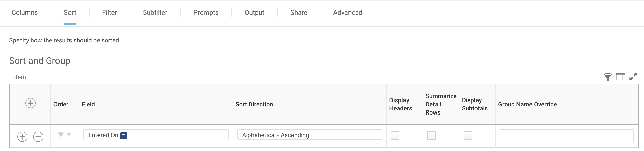This screenshot has height=151, width=644.
Task: Open the Alphabetical - Ascending sort direction dropdown
Action: click(x=309, y=135)
